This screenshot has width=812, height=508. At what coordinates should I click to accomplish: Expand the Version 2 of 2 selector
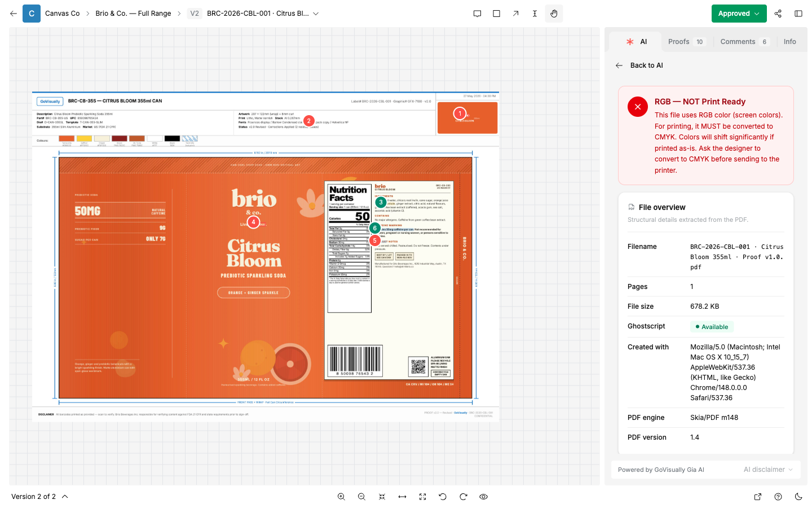point(39,497)
